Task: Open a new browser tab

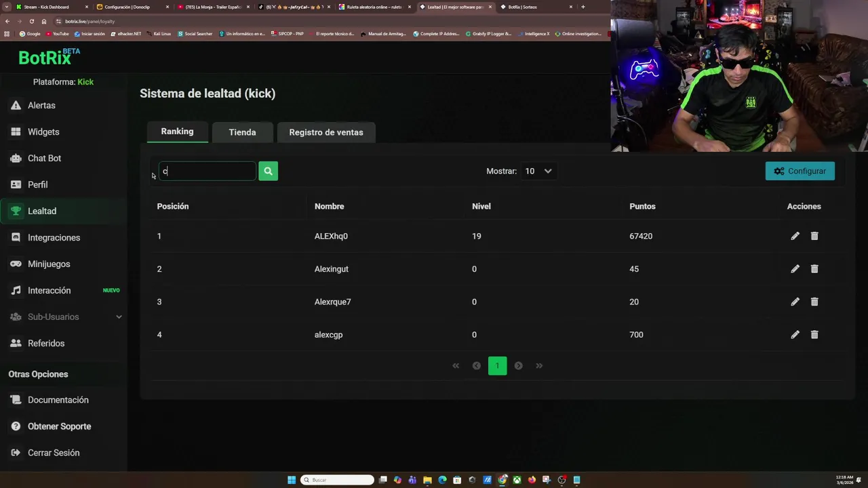Action: point(583,7)
